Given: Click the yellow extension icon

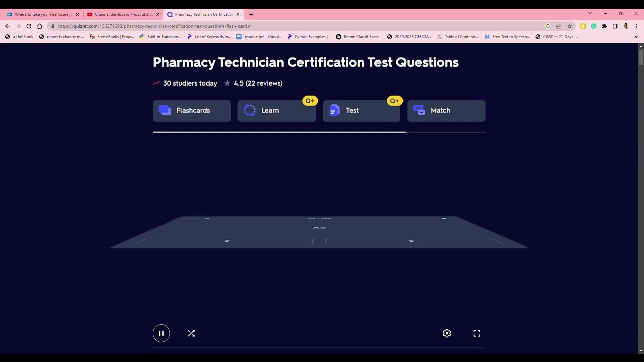Looking at the screenshot, I should pos(583,26).
